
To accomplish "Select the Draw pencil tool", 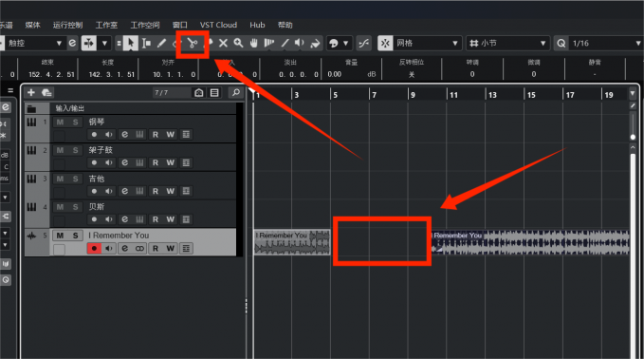I will pyautogui.click(x=162, y=43).
